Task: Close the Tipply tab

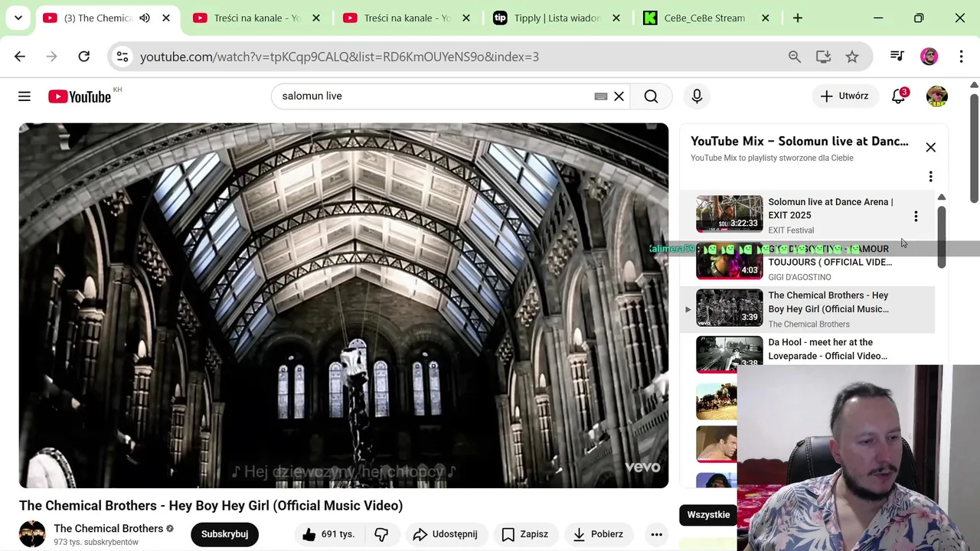Action: coord(616,18)
